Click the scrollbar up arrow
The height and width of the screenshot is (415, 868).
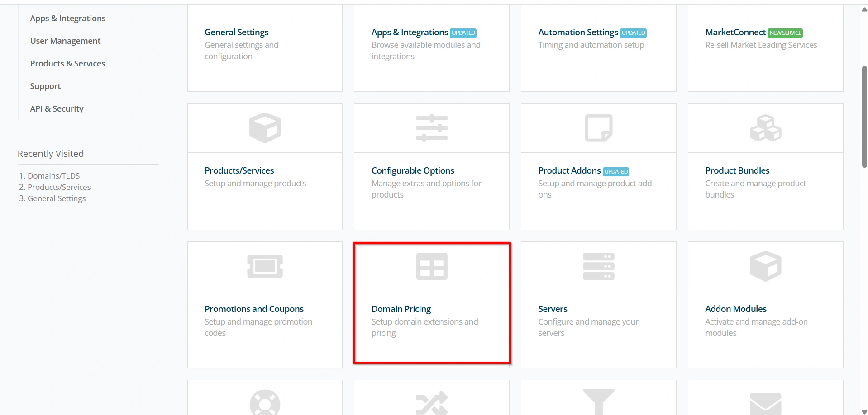coord(864,9)
